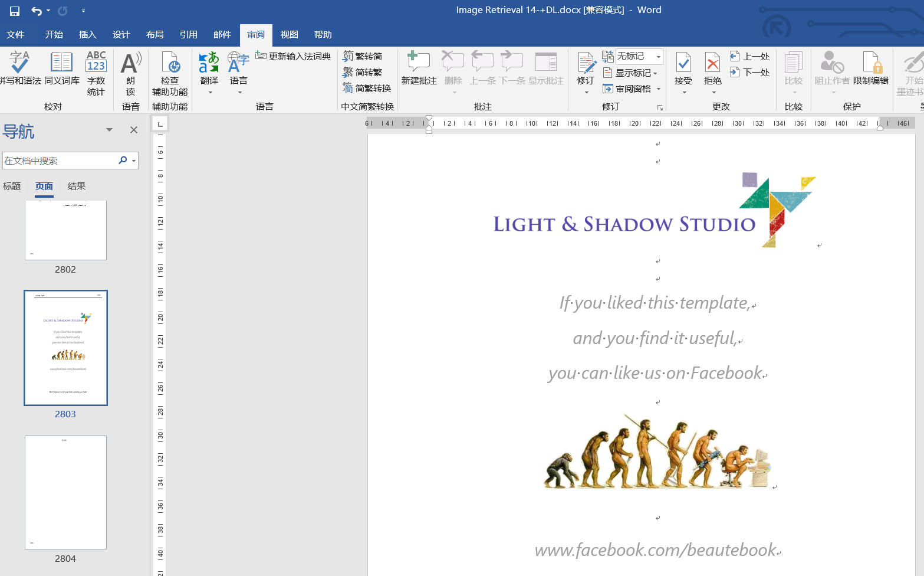Show Word Count (字数统计)
The height and width of the screenshot is (576, 924).
point(96,73)
